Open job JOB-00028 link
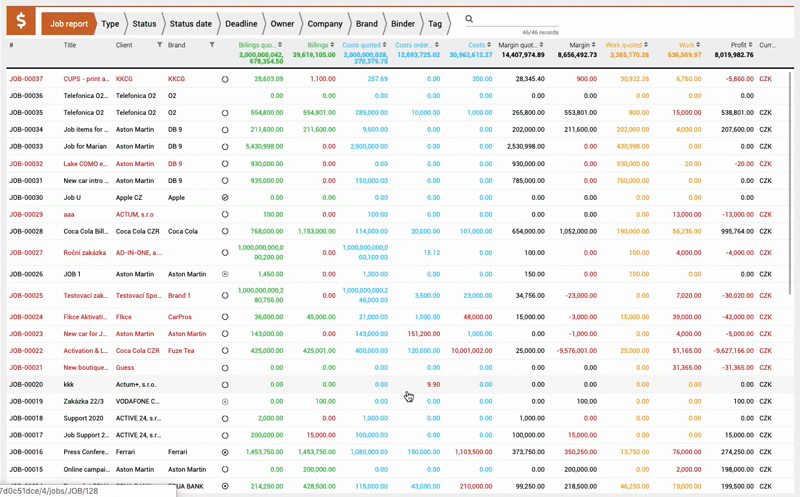This screenshot has height=497, width=800. [26, 231]
